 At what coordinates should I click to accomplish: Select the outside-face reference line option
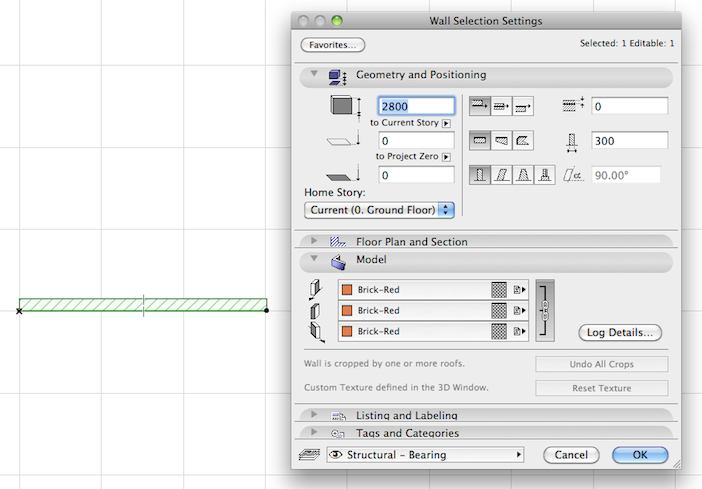click(479, 106)
